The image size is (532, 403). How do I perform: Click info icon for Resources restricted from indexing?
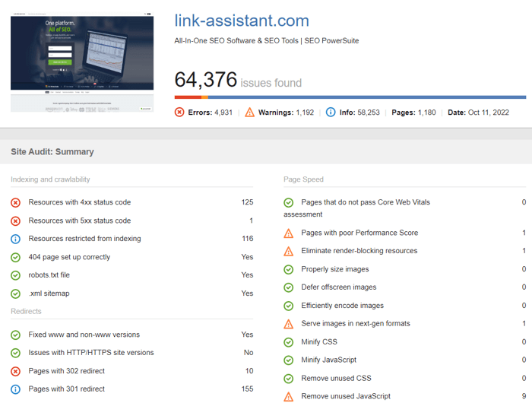[x=16, y=239]
